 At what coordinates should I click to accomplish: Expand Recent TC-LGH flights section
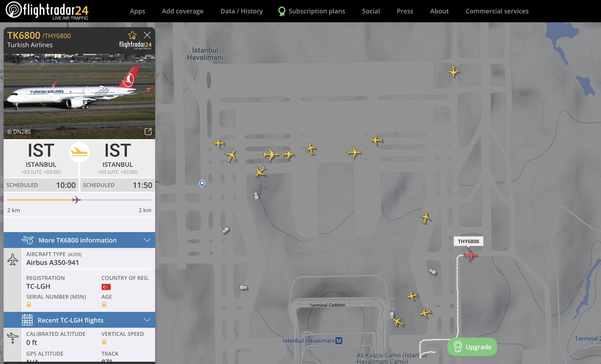tap(79, 320)
